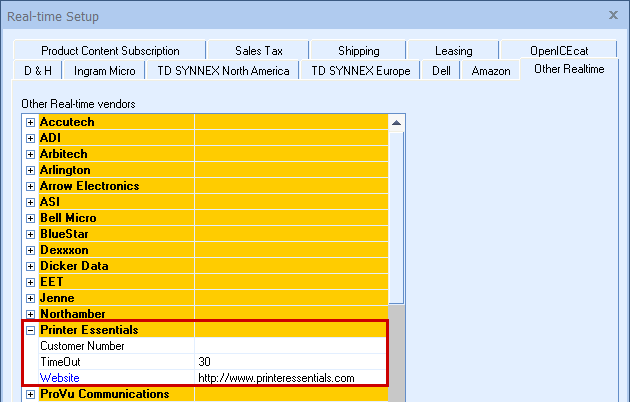Expand the Dicker Data vendor

click(31, 266)
